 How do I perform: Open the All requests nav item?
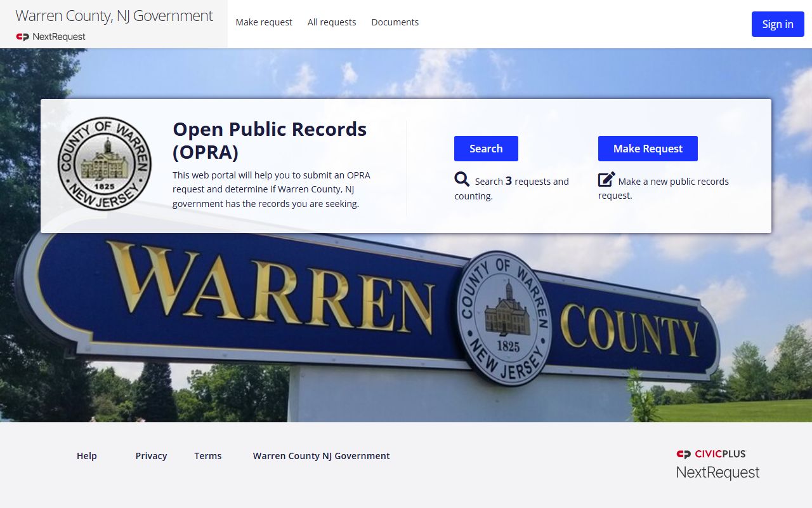pos(332,22)
